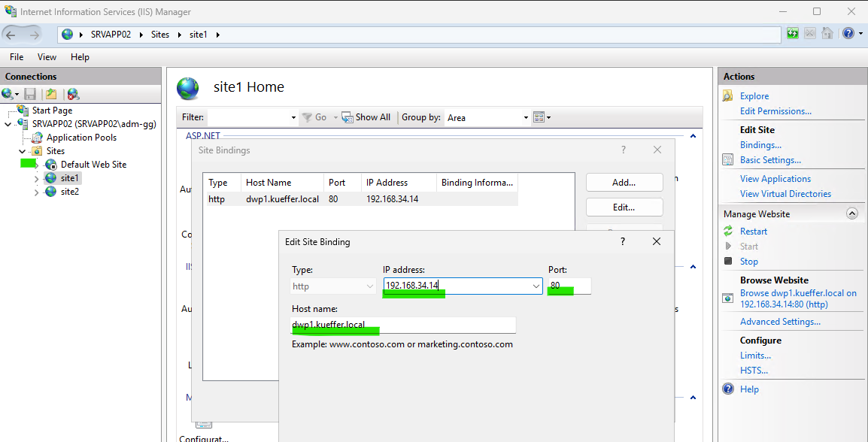
Task: Select site2 in the Connections tree
Action: coord(70,192)
